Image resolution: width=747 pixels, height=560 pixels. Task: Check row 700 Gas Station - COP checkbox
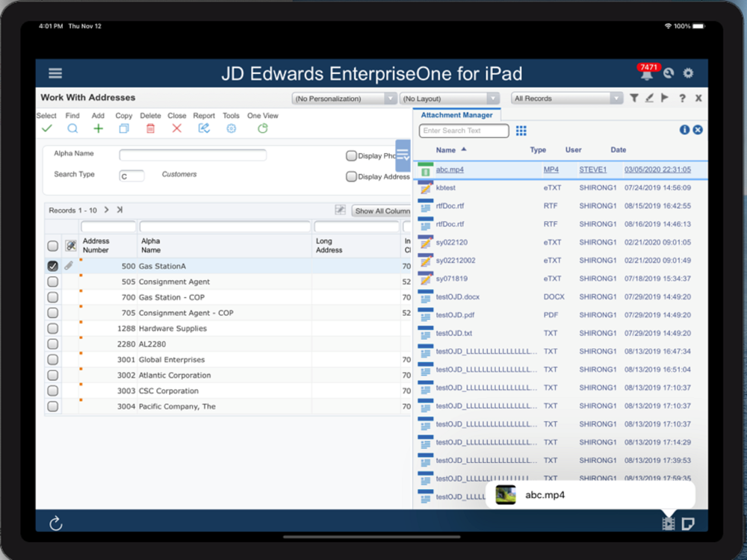pyautogui.click(x=53, y=297)
